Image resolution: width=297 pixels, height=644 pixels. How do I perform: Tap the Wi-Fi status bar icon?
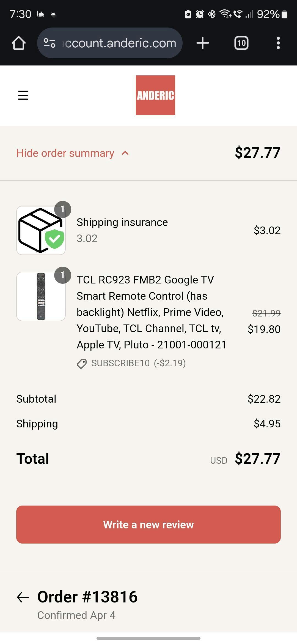[x=225, y=14]
